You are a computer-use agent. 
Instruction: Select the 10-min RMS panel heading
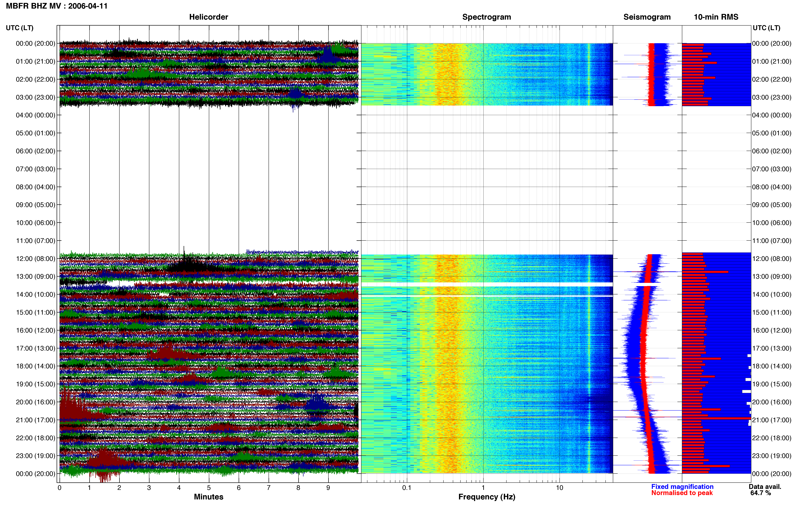coord(716,17)
